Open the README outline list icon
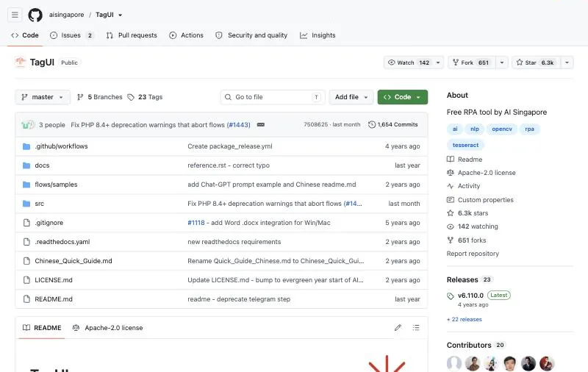This screenshot has height=372, width=588. (416, 328)
